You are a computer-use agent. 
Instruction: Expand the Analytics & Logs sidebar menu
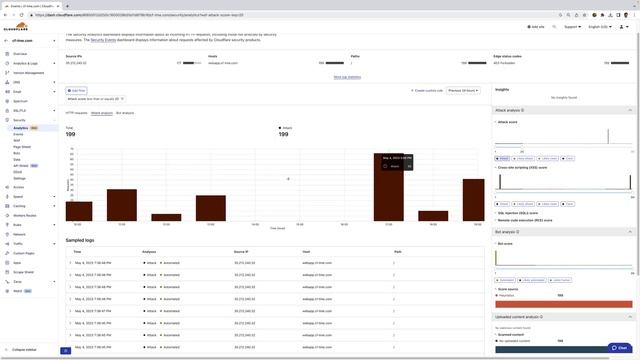pyautogui.click(x=54, y=63)
